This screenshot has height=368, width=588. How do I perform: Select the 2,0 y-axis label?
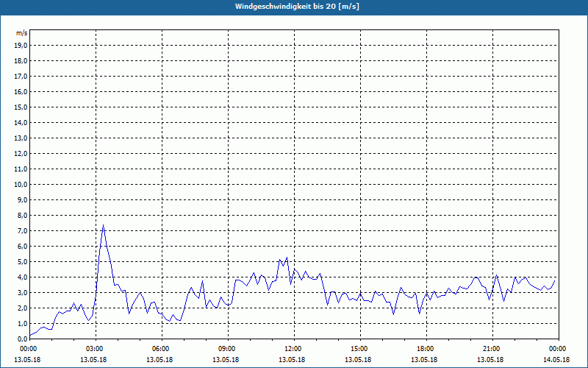point(22,308)
